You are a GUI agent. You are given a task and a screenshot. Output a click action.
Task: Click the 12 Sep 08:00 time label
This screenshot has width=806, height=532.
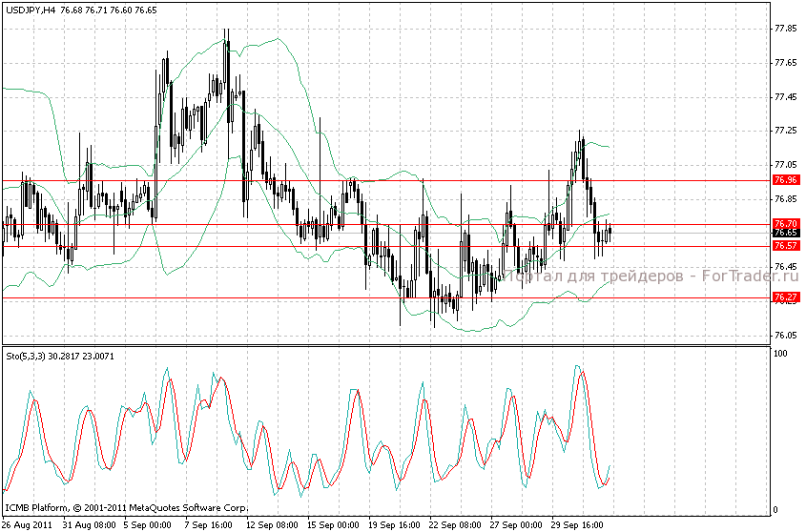[269, 525]
